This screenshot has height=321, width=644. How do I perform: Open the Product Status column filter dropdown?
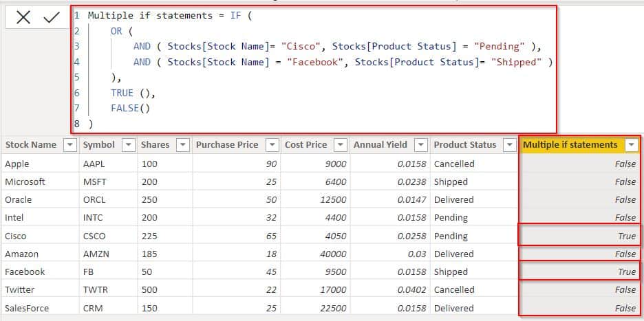pos(510,145)
